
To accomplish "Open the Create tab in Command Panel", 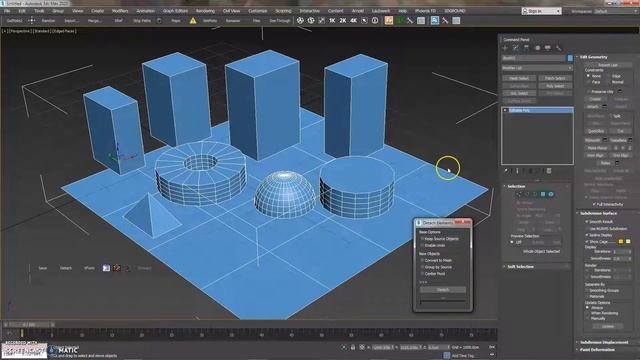I will click(505, 48).
